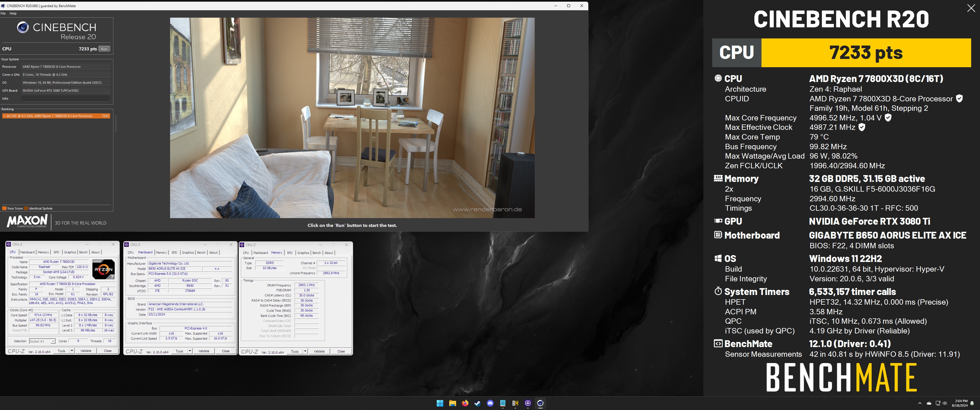Switch to Memory tab in first CPU-Z window
The image size is (980, 410).
[43, 252]
